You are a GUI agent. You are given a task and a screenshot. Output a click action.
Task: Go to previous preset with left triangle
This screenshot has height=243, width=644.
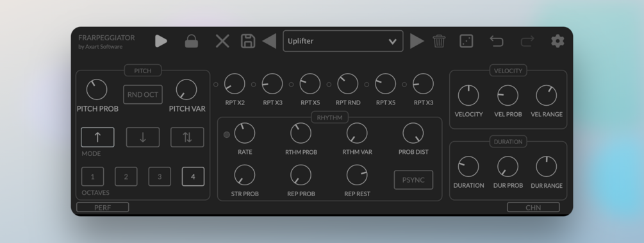tap(269, 41)
